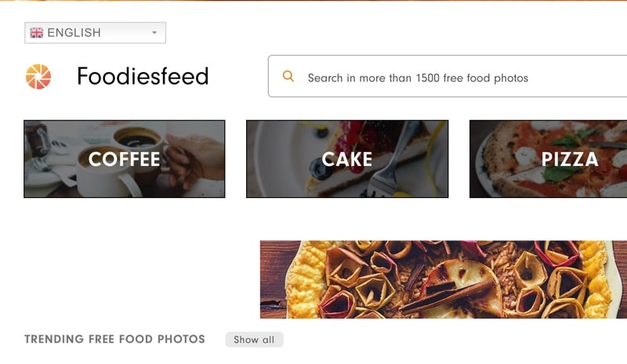This screenshot has height=364, width=627.
Task: Click the UK flag icon in language selector
Action: coord(37,33)
